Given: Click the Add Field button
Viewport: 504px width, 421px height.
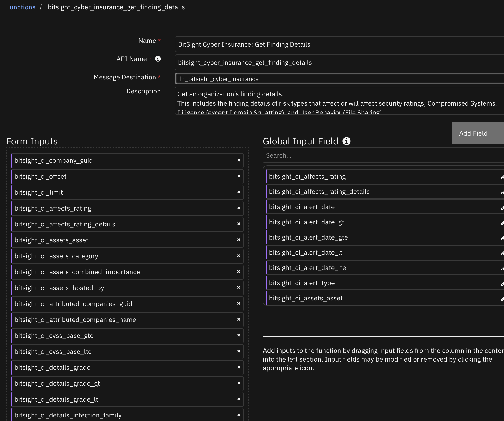Looking at the screenshot, I should click(x=478, y=133).
